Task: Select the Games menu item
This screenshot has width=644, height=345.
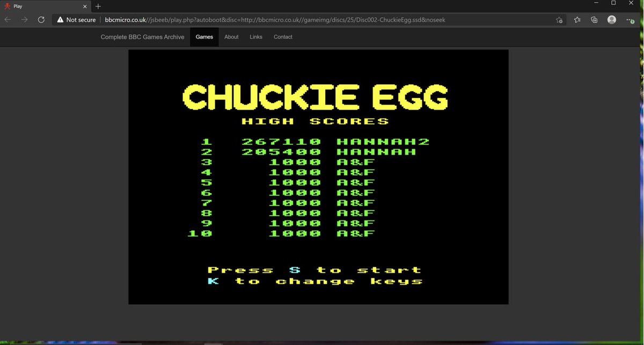Action: click(x=204, y=37)
